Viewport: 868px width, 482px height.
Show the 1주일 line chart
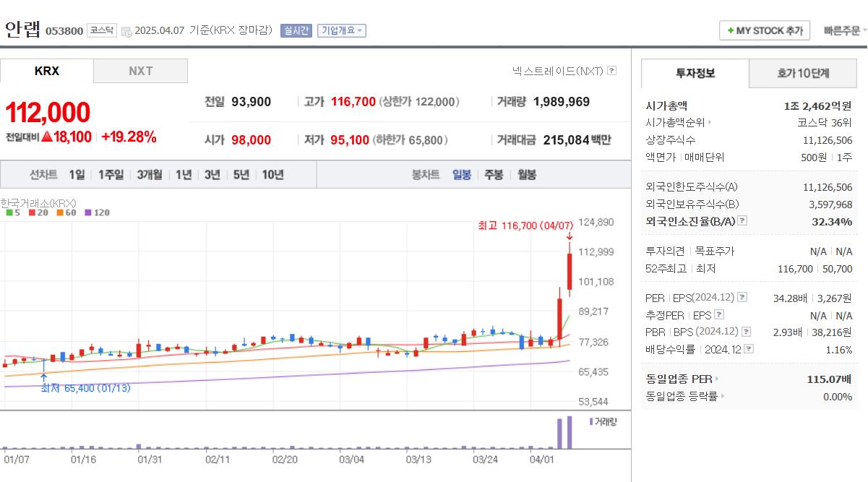pyautogui.click(x=111, y=175)
